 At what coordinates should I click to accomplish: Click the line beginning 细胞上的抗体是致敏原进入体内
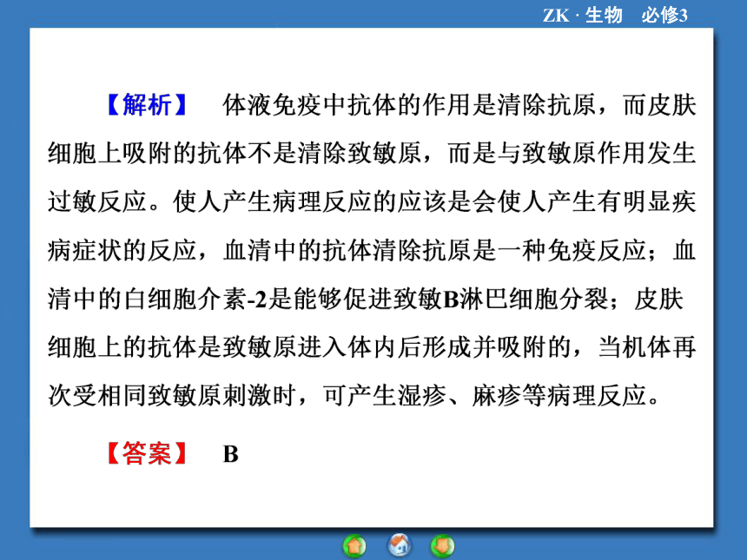click(372, 347)
